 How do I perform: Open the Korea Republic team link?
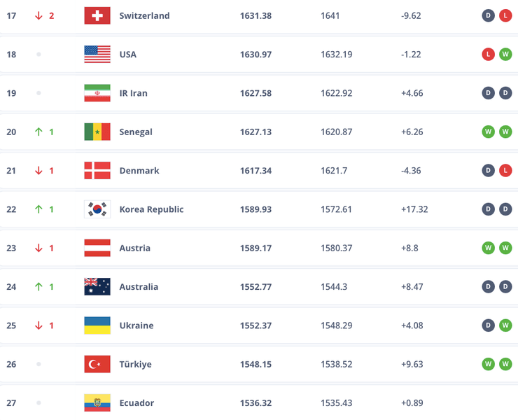coord(151,209)
